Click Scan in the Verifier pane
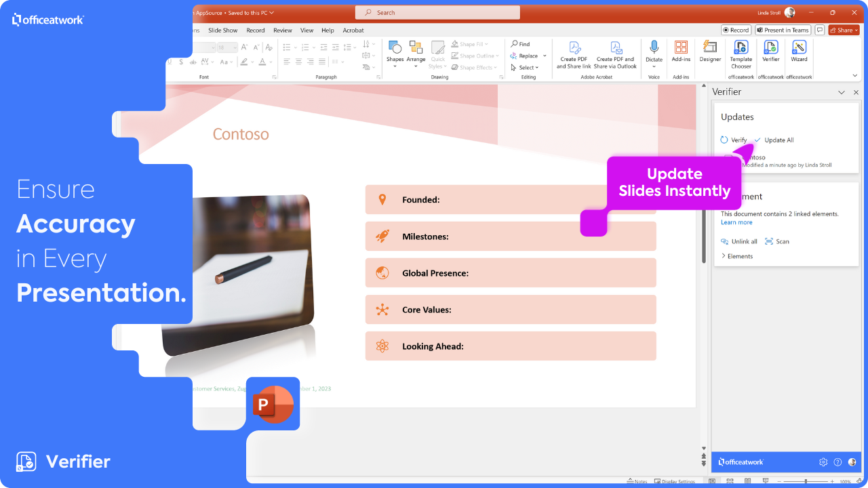Screen dimensions: 868x488 pyautogui.click(x=777, y=241)
